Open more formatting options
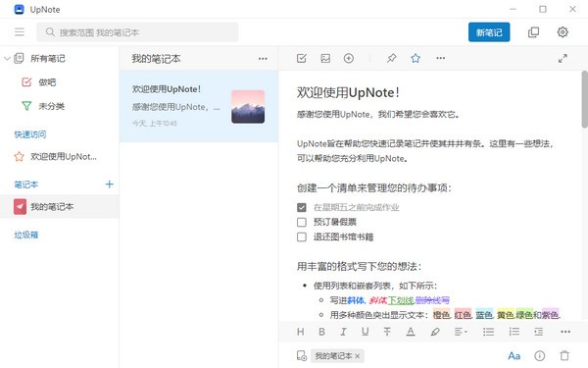 (x=565, y=332)
